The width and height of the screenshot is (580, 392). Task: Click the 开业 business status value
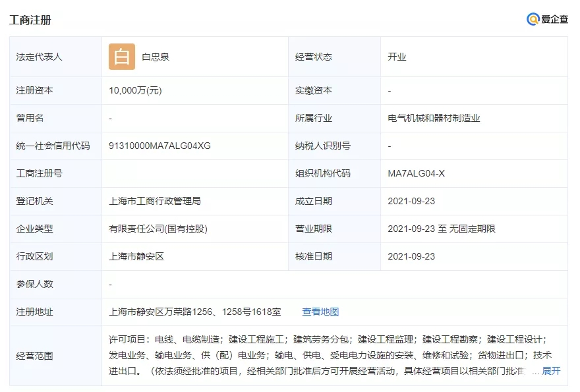(x=397, y=57)
